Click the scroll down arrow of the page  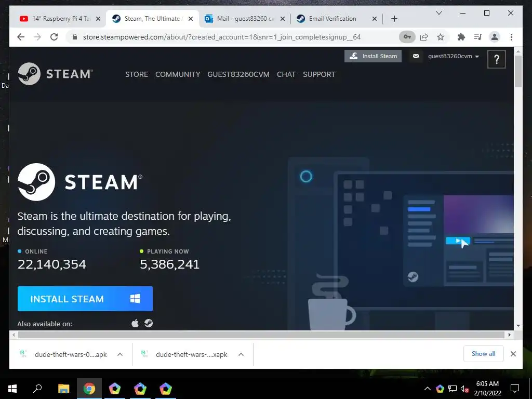pos(518,326)
